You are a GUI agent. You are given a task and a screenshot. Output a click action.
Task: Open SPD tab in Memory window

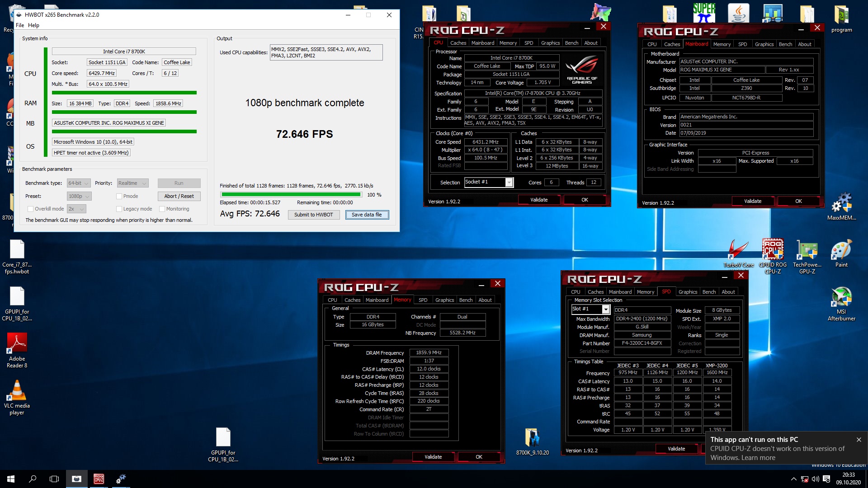[x=423, y=300]
